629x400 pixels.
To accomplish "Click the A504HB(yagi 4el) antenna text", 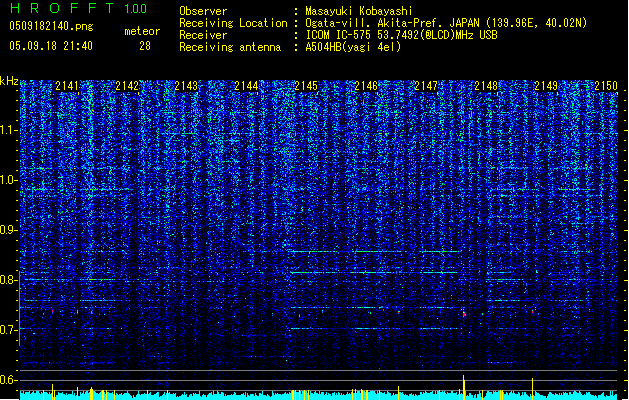I will (353, 47).
